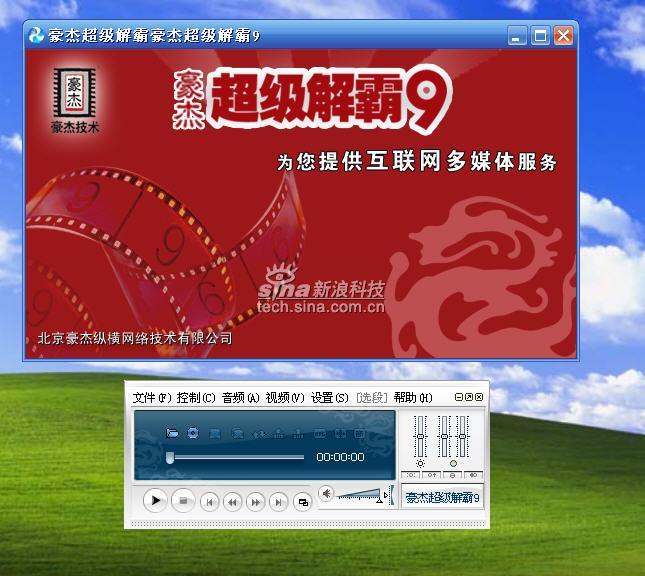The height and width of the screenshot is (576, 645).
Task: Click the seek bar thumb handle
Action: tap(169, 458)
